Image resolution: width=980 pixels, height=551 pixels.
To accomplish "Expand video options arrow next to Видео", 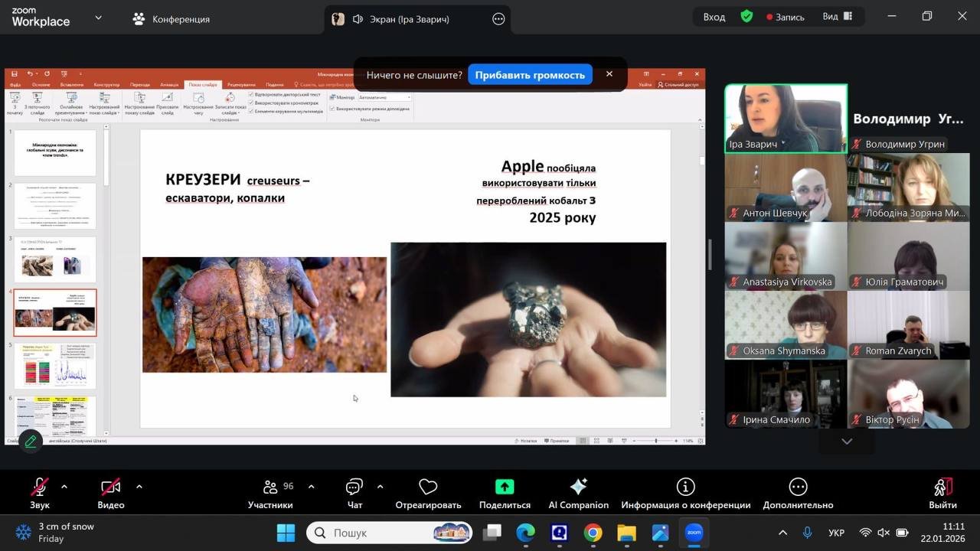I will [x=139, y=487].
